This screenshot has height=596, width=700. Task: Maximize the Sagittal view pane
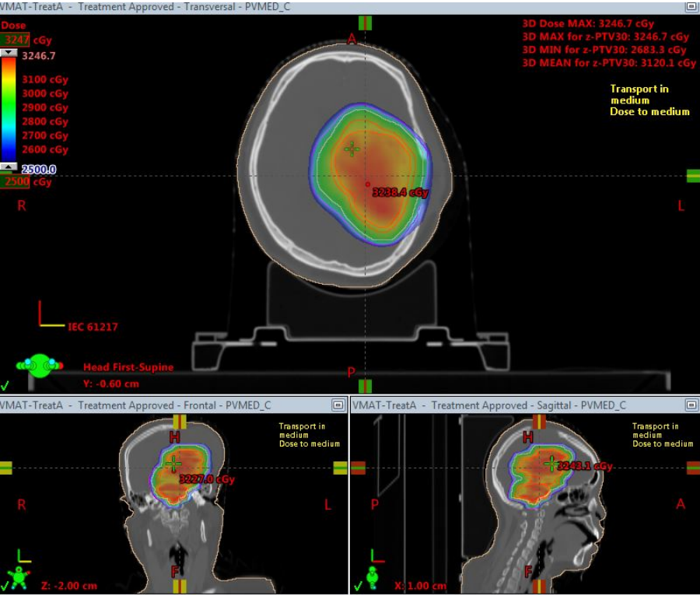pos(691,405)
